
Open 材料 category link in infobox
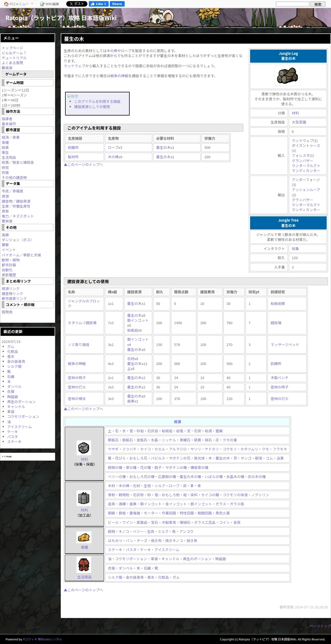point(295,113)
